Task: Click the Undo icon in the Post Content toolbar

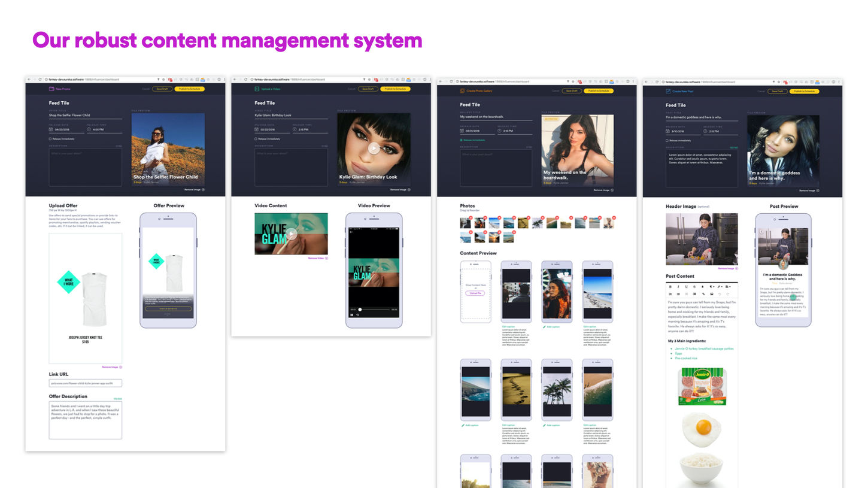Action: coord(720,294)
